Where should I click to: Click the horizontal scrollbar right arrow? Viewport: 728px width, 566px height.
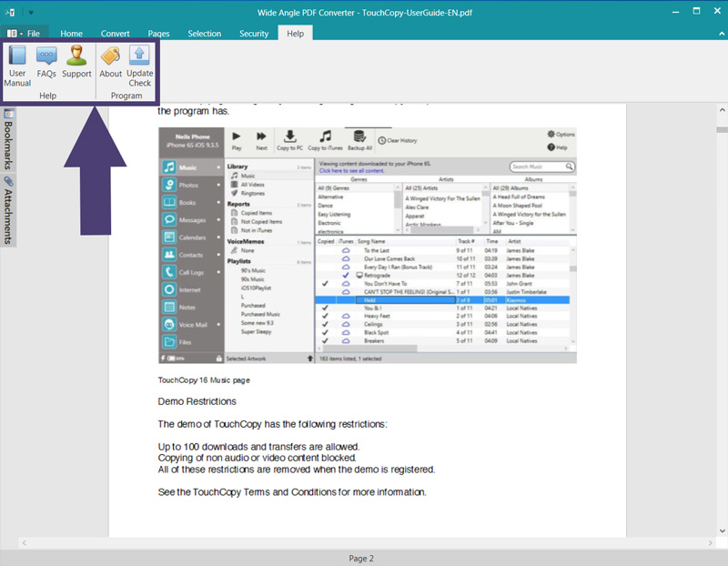pyautogui.click(x=710, y=542)
